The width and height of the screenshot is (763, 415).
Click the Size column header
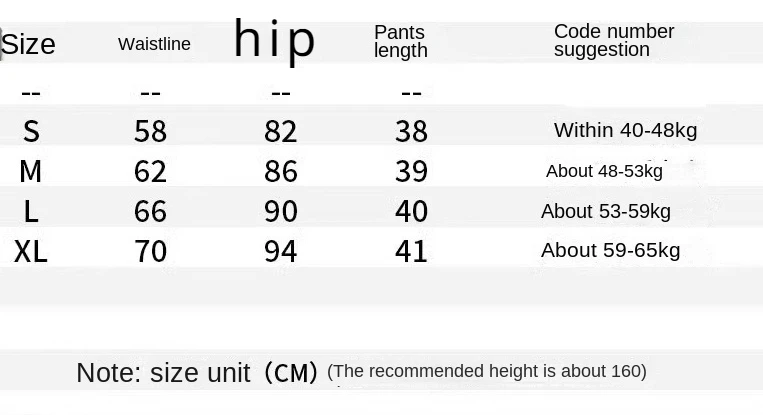pos(28,45)
